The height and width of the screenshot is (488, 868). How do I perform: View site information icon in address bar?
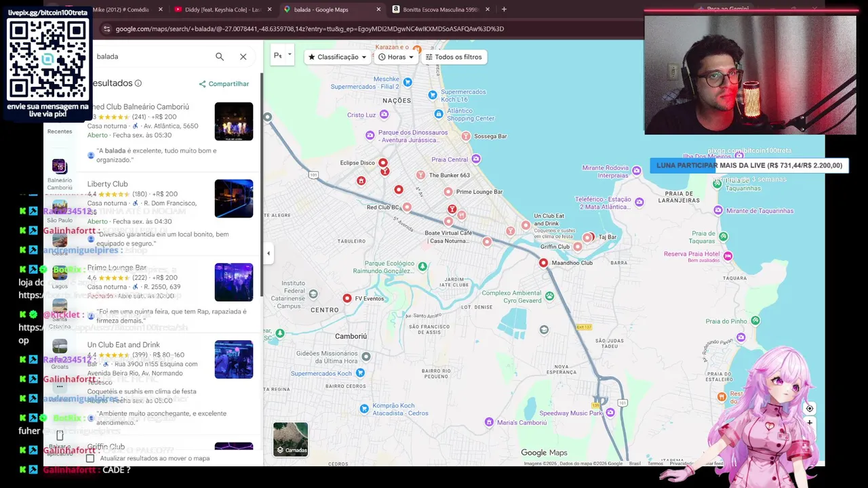[106, 29]
